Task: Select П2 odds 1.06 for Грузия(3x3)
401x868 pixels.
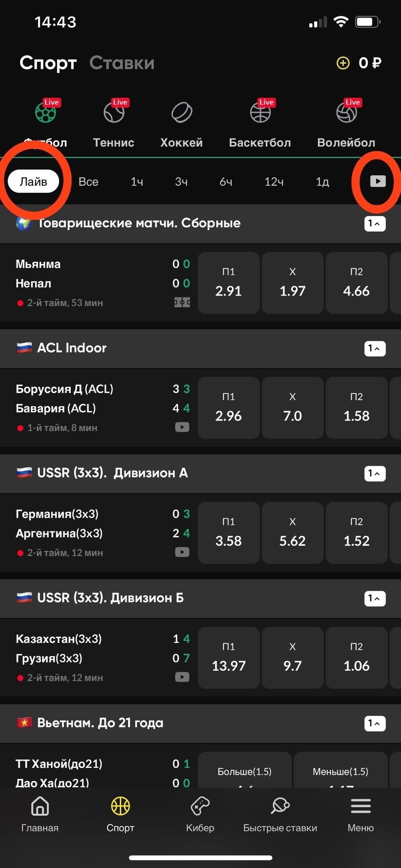Action: pyautogui.click(x=356, y=658)
